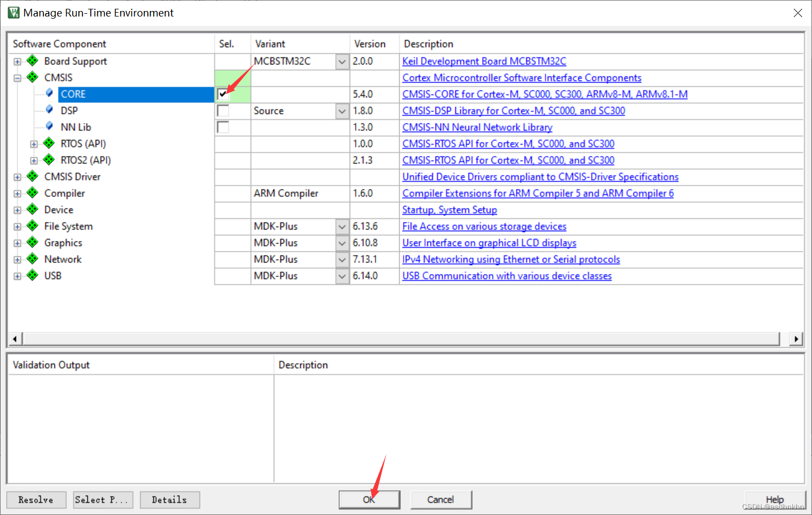Open Unified Device Drivers link

click(540, 177)
